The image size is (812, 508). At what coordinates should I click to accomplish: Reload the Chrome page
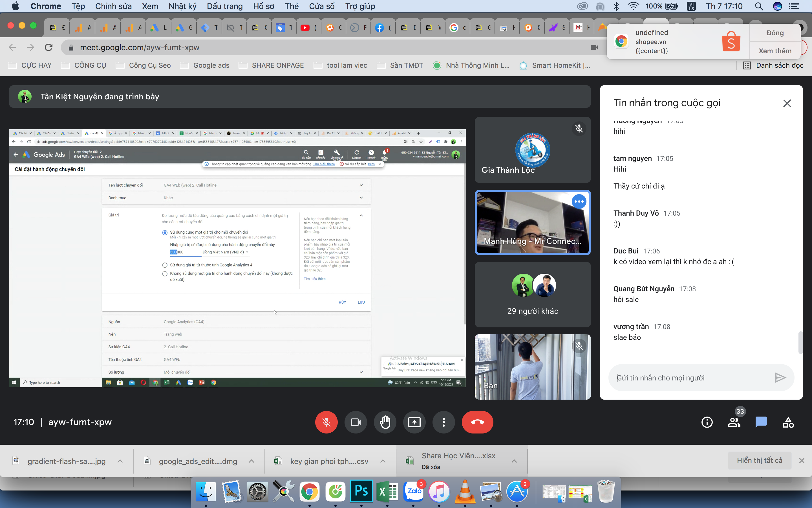point(49,47)
